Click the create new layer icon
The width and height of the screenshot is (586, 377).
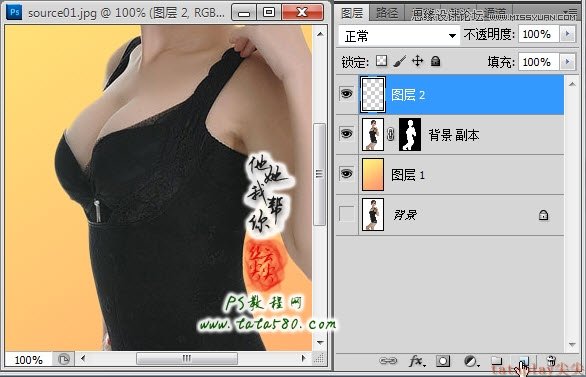click(524, 361)
